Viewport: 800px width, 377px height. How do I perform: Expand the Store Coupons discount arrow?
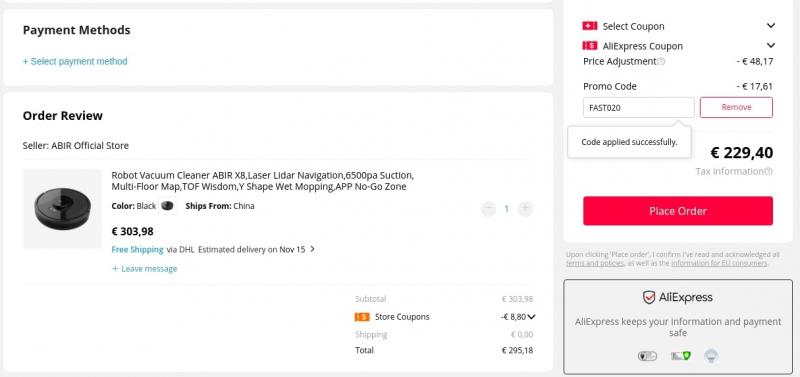click(531, 317)
